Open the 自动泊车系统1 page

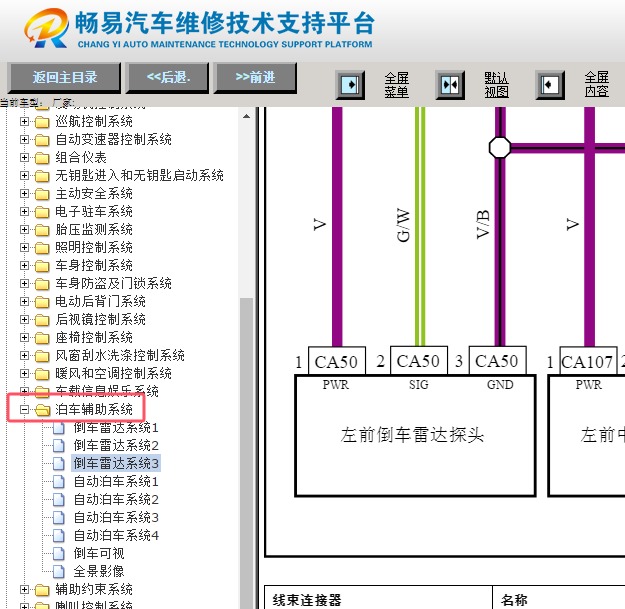pos(116,481)
